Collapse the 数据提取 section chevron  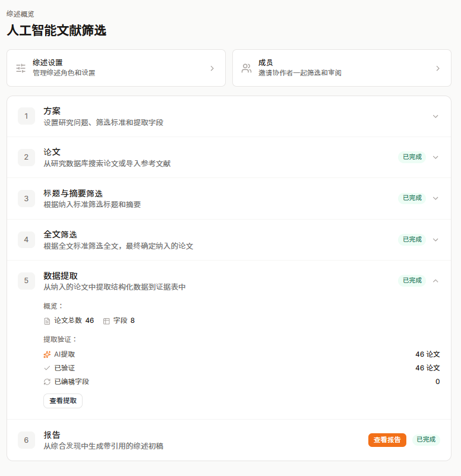pos(435,281)
